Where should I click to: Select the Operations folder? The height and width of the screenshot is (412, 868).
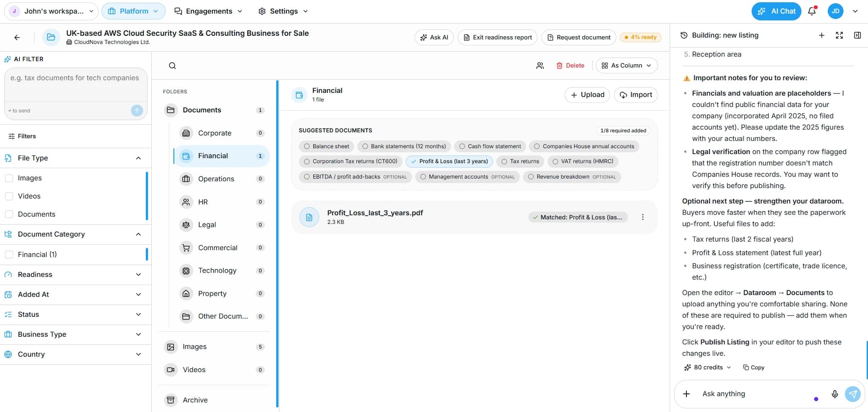pyautogui.click(x=222, y=179)
